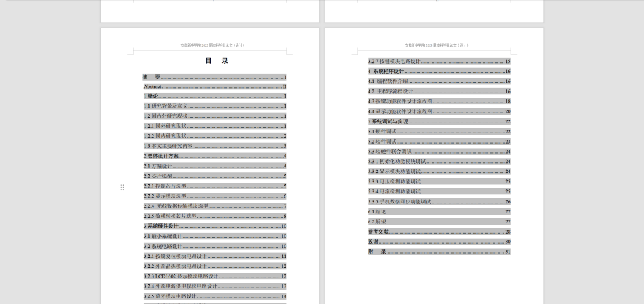
Task: Navigate to 2 总体设计方案 heading
Action: tap(161, 156)
